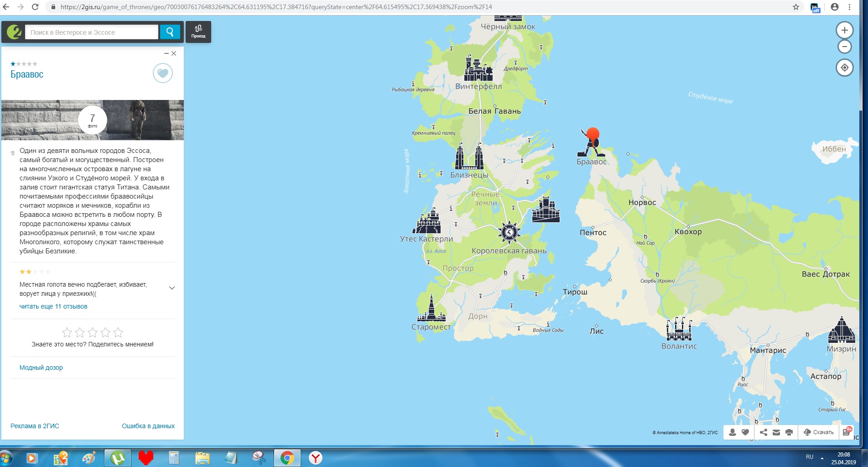Screen dimensions: 868x467
Task: Show hidden system tray icons
Action: (822, 458)
